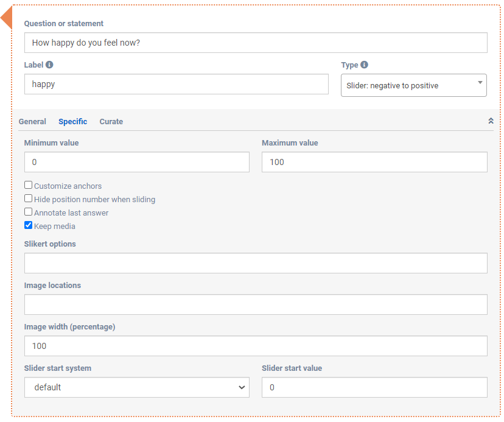Toggle the Annotate last answer checkbox
Screen dimensions: 504x422
(x=29, y=212)
